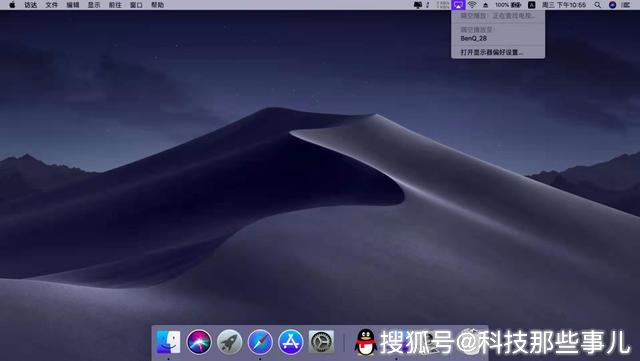Open the 帮助 menu
Screen dimensions: 640x361
click(x=157, y=5)
